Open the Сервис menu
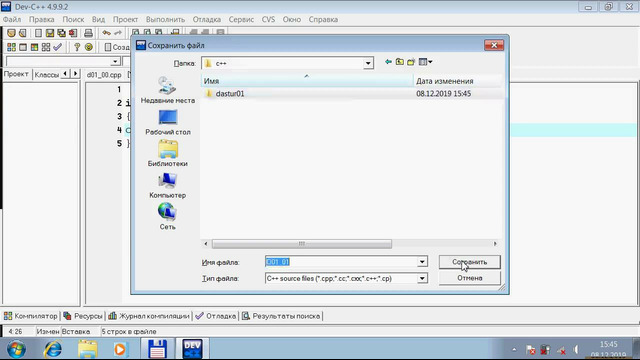The height and width of the screenshot is (360, 640). coord(241,19)
